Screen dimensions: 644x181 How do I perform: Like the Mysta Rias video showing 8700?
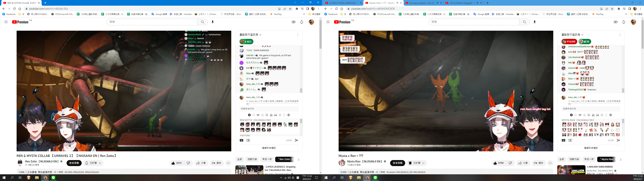coord(499,163)
